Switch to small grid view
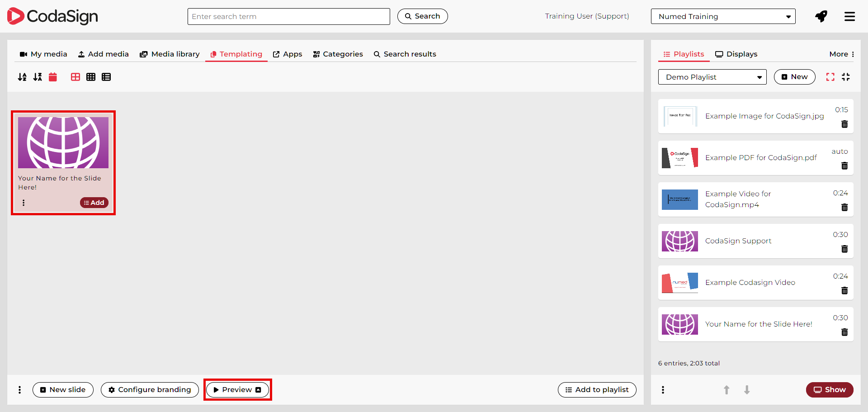This screenshot has height=412, width=868. click(x=91, y=77)
